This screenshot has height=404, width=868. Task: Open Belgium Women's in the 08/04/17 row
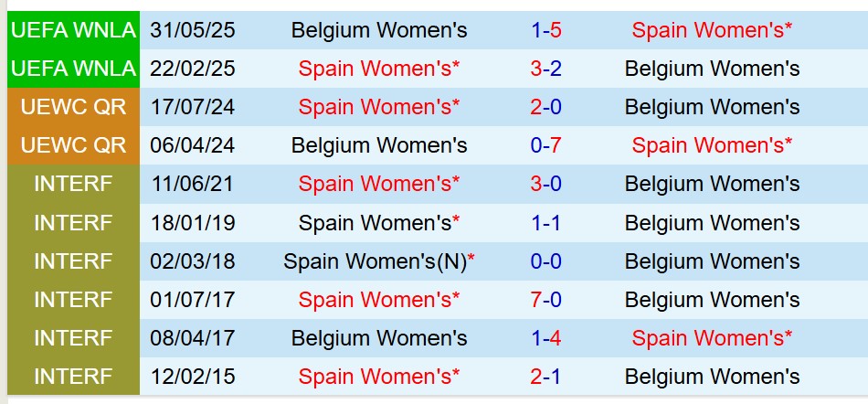click(379, 337)
